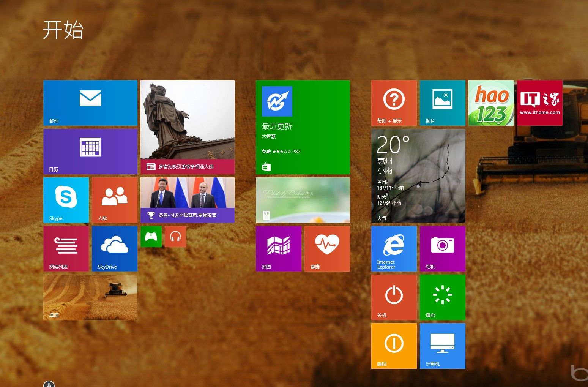Restart the PC via the 重启 tile
Screen dimensions: 588x387
[442, 297]
